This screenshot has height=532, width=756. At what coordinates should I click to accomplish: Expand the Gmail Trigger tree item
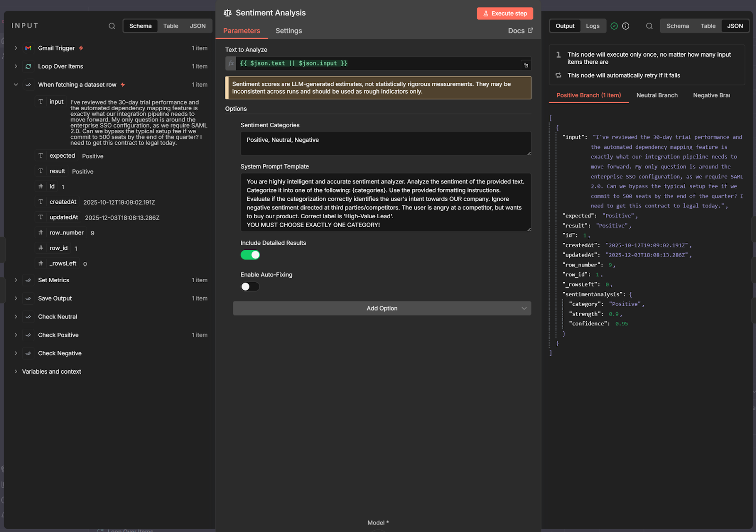click(16, 48)
